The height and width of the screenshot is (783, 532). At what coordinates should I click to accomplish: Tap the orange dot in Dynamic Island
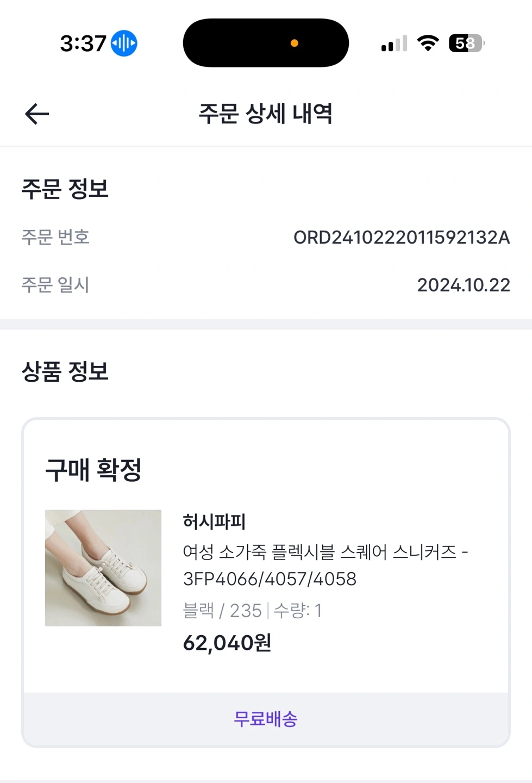(295, 43)
